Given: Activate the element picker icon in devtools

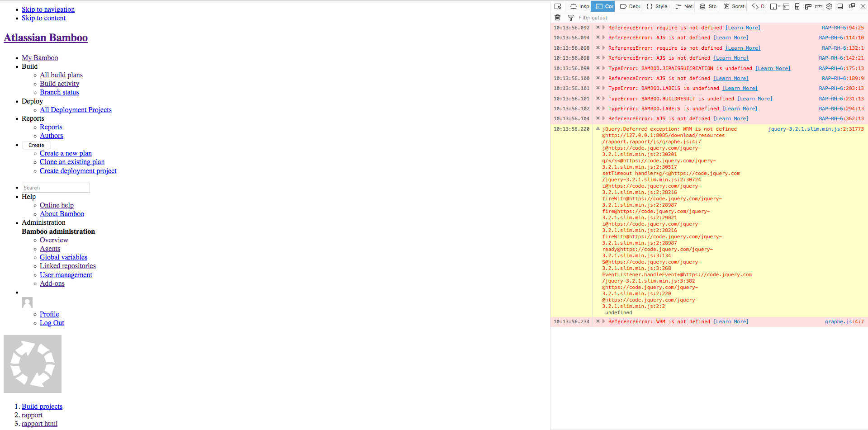Looking at the screenshot, I should click(x=558, y=6).
